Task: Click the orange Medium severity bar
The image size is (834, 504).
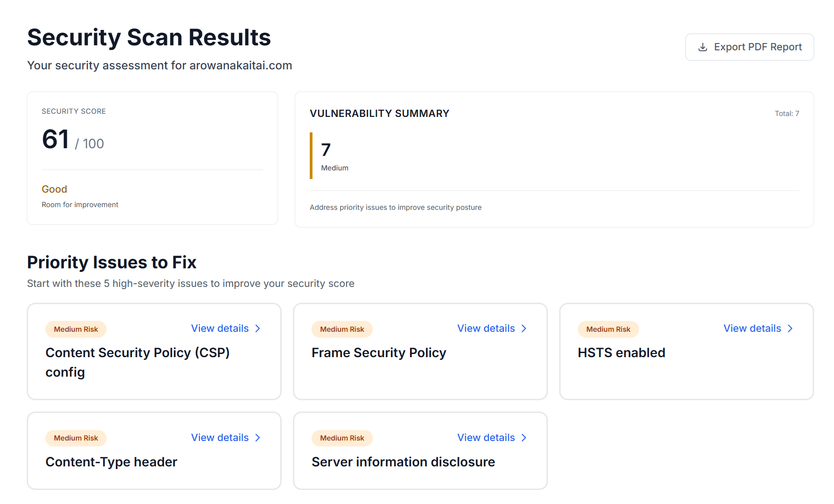Action: (311, 155)
